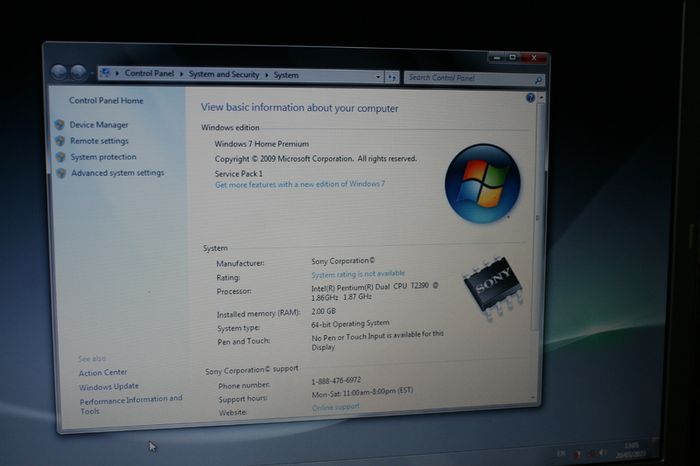The width and height of the screenshot is (700, 466).
Task: Click the refresh button beside address bar
Action: (392, 77)
